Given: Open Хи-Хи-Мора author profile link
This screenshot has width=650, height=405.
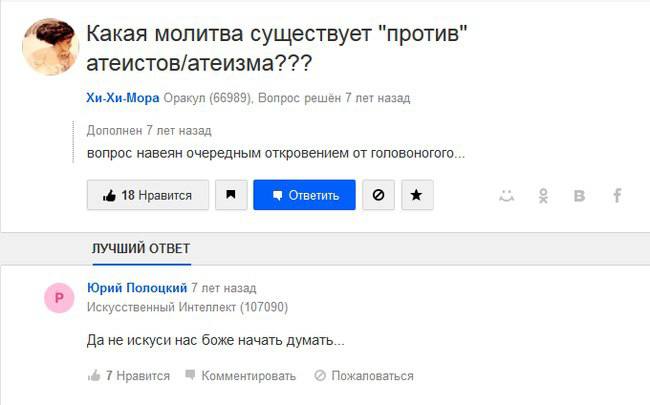Looking at the screenshot, I should tap(123, 98).
